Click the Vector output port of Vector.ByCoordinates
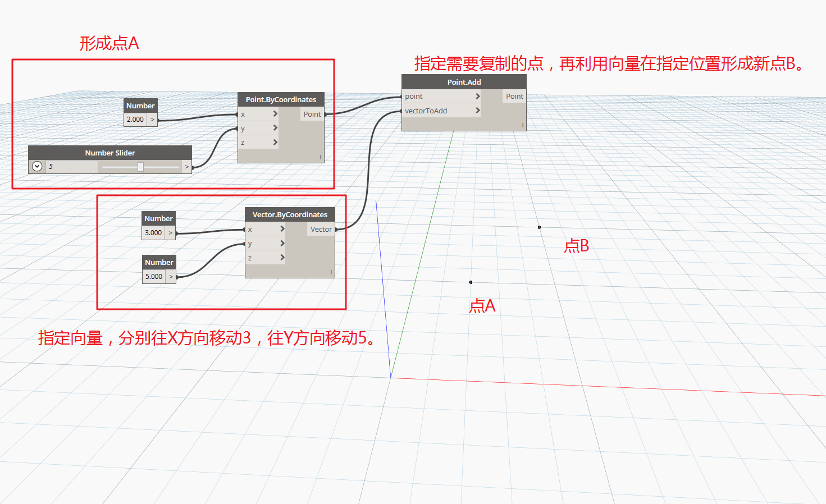This screenshot has width=826, height=504. (x=321, y=229)
